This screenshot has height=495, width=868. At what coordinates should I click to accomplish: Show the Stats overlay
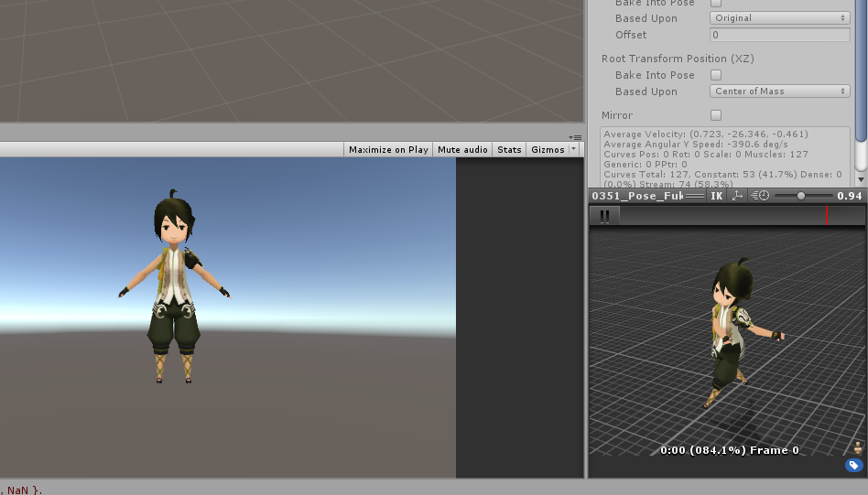pyautogui.click(x=509, y=149)
